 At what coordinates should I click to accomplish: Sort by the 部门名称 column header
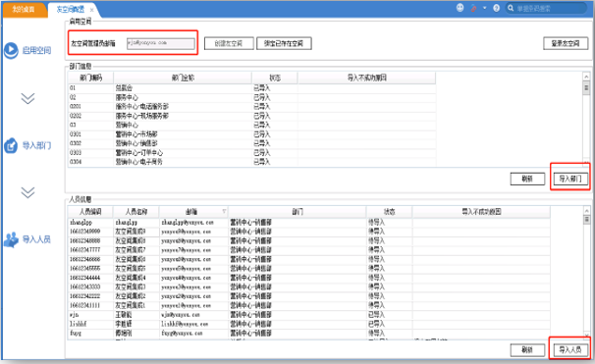[183, 78]
